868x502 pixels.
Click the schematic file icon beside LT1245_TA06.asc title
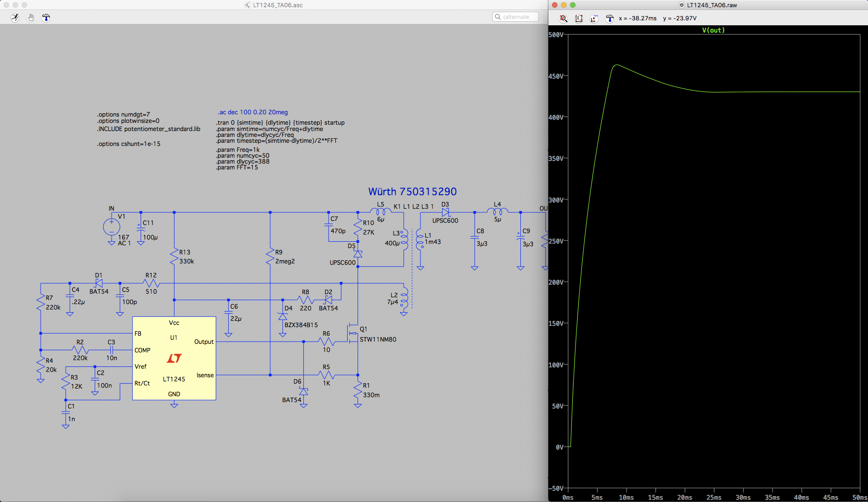tap(247, 5)
